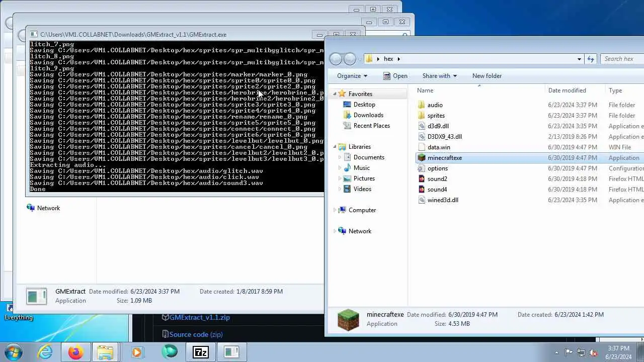Click the Videos library icon
Viewport: 644px width, 362px height.
(x=347, y=189)
